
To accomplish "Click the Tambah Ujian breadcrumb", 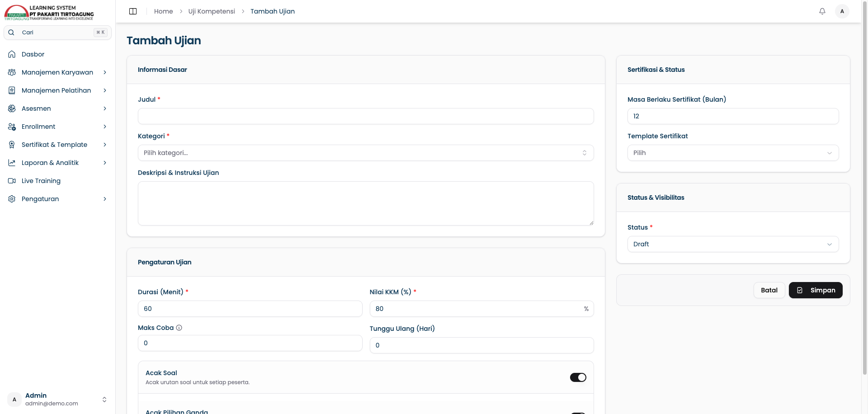I will [273, 11].
